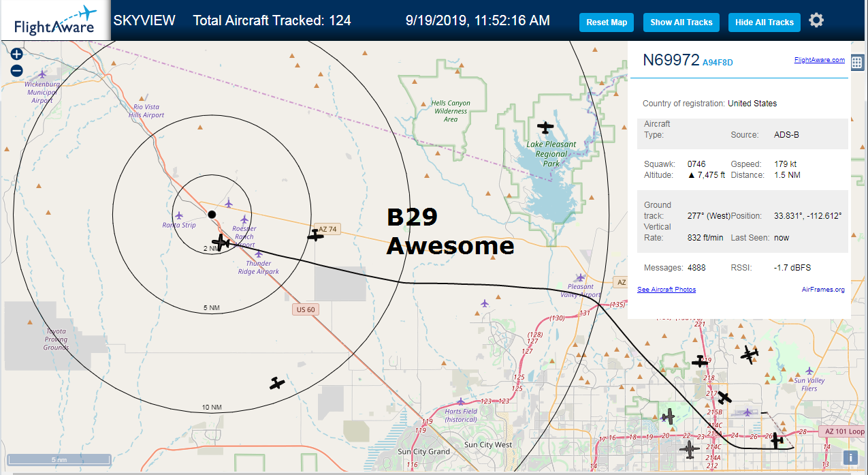
Task: Select the aircraft near AZ 74 label
Action: tap(315, 236)
